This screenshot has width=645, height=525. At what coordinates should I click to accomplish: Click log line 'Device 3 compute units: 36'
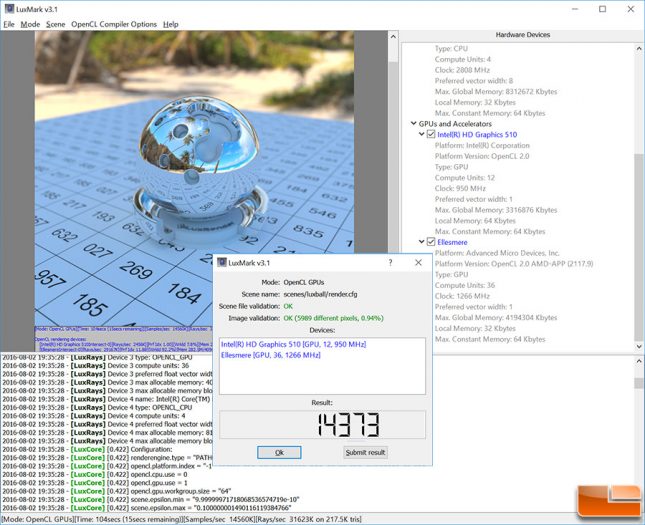pos(96,365)
